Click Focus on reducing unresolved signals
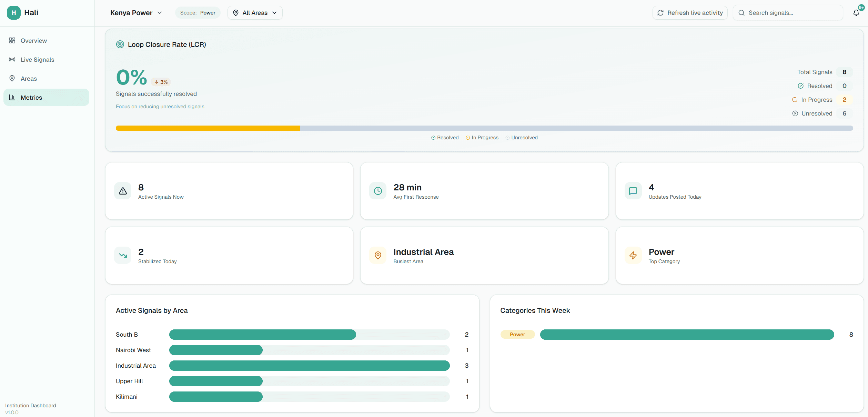 pyautogui.click(x=160, y=107)
